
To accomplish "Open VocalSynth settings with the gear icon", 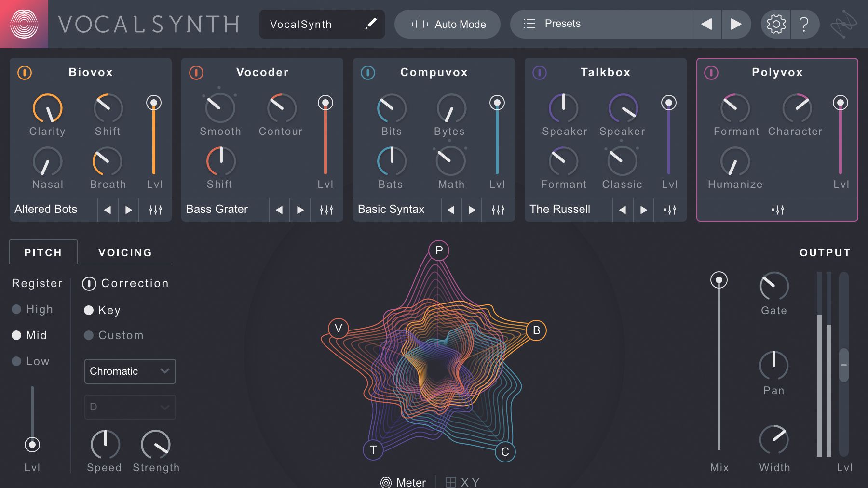I will 776,24.
